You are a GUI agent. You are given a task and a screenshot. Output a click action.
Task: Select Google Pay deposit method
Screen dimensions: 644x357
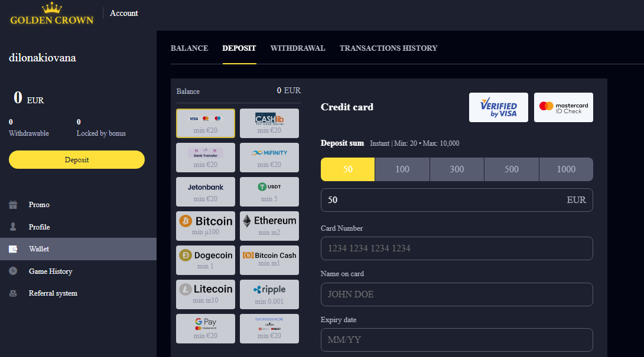point(206,329)
